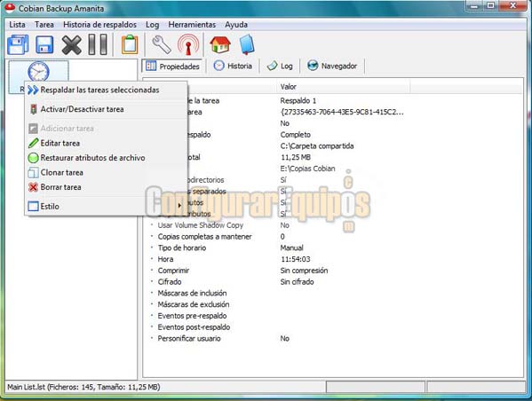This screenshot has height=401, width=532.
Task: Click the double-arrow icon beside Respaldar las tareas
Action: click(33, 90)
